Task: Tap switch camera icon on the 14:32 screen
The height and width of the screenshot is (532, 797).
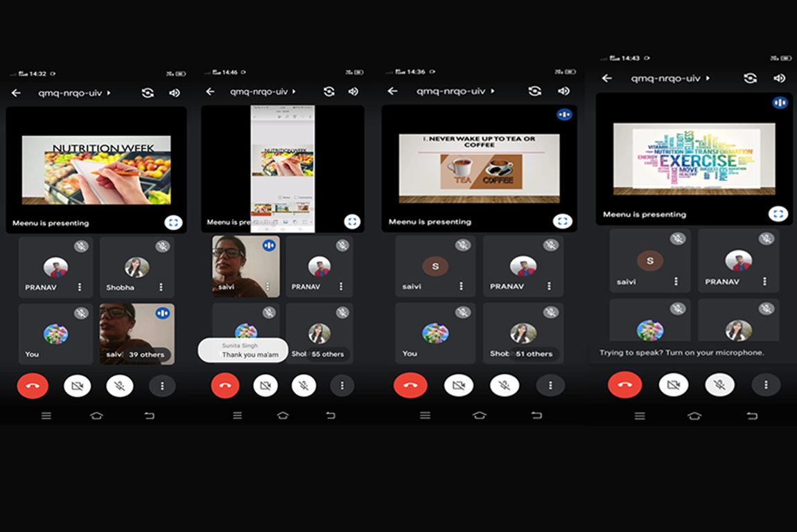Action: pyautogui.click(x=148, y=93)
